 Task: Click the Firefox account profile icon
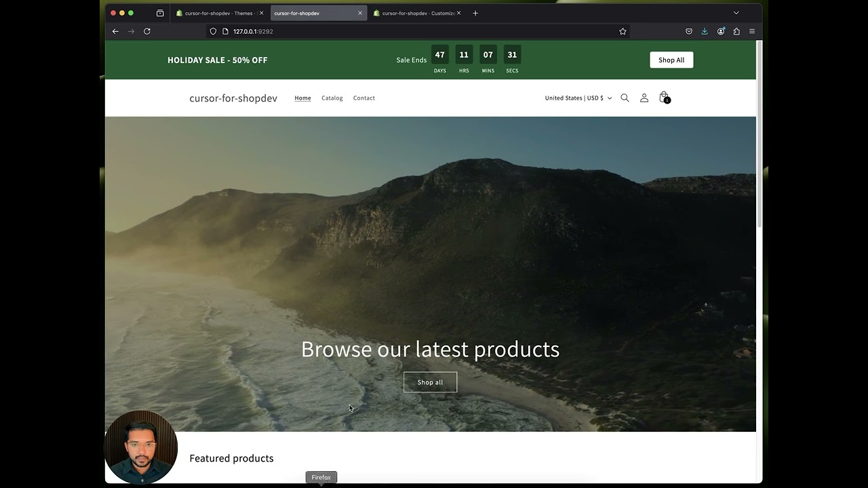pos(721,31)
